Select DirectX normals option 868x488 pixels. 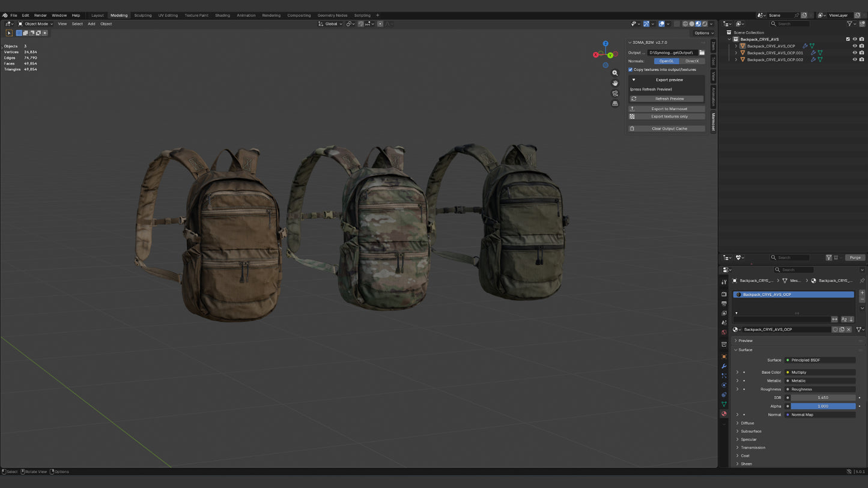point(692,61)
